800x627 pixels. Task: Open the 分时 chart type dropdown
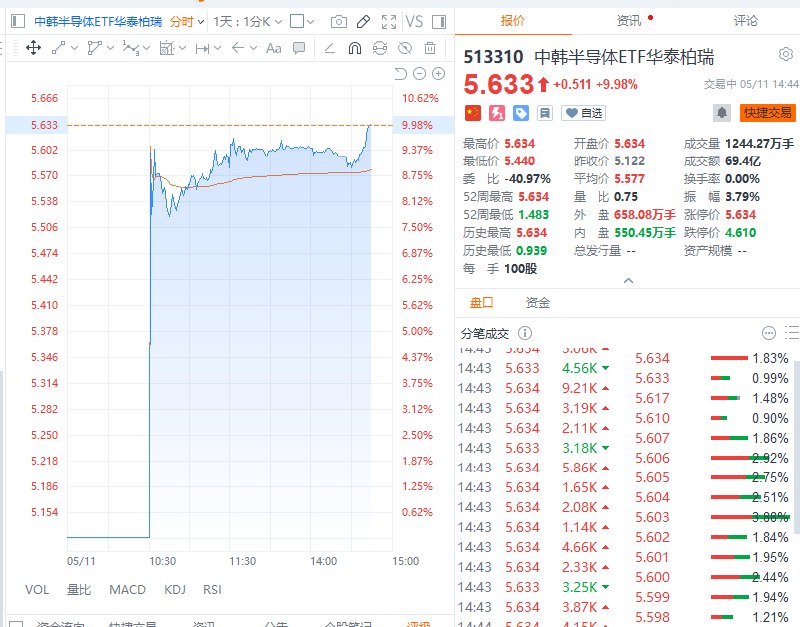point(187,22)
